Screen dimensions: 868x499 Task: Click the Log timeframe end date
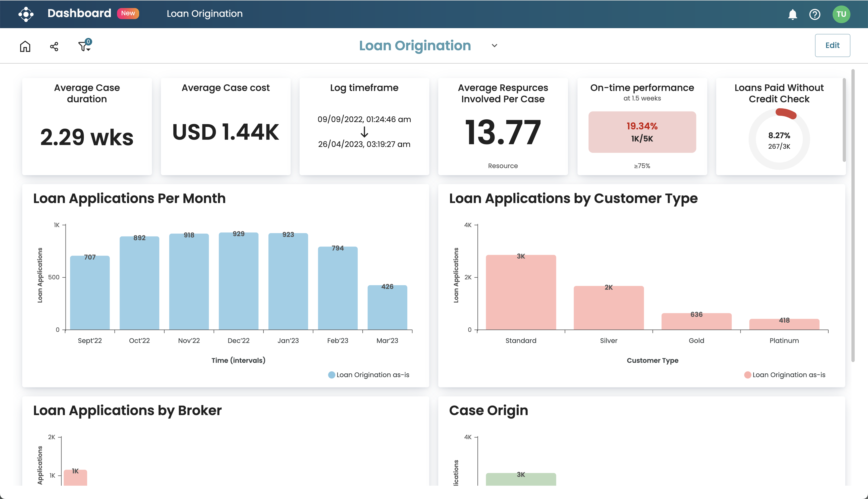tap(364, 144)
